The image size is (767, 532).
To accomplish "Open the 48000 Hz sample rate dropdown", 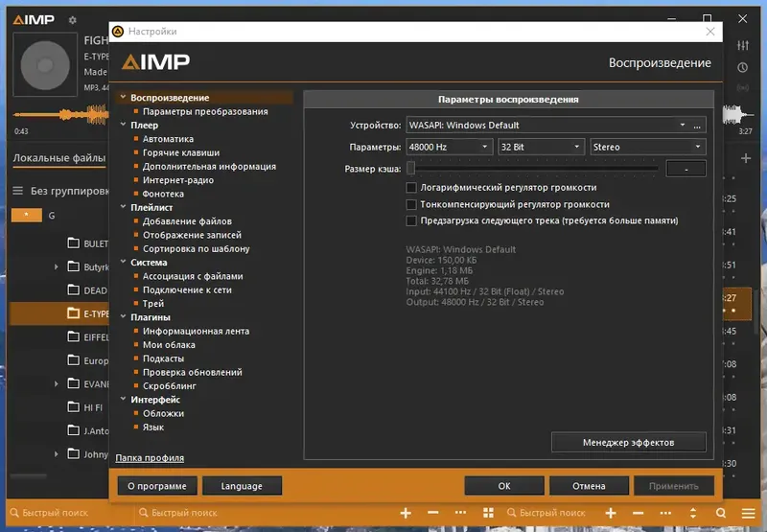I will pyautogui.click(x=449, y=148).
